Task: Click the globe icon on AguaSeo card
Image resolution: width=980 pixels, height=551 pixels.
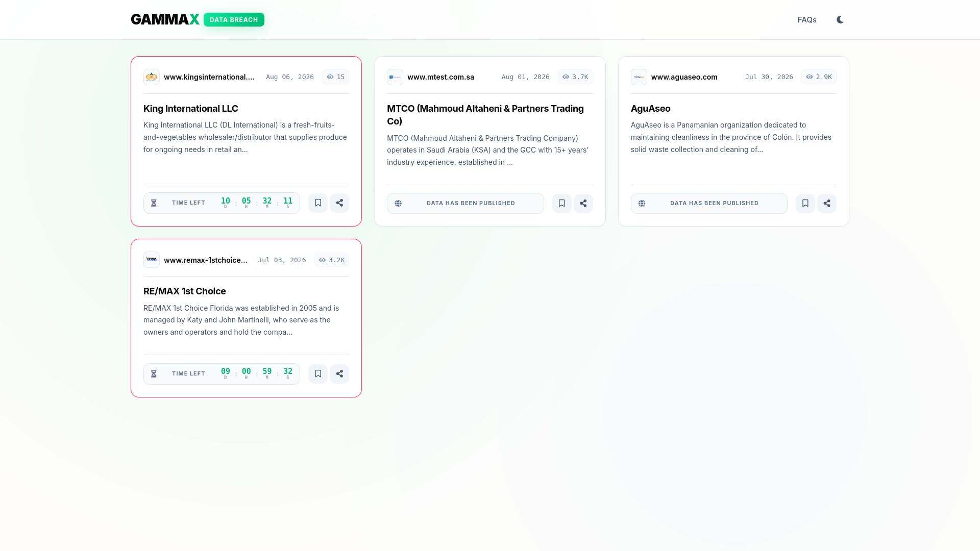Action: [x=642, y=204]
